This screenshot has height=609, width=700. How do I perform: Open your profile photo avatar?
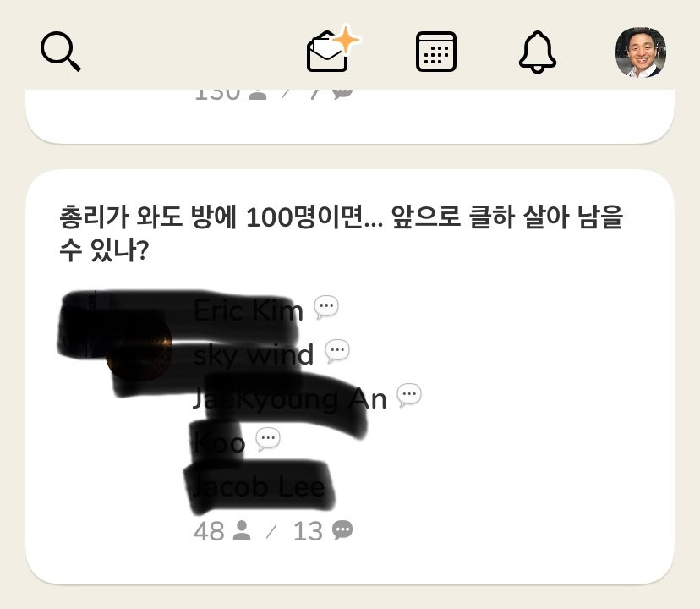click(641, 52)
